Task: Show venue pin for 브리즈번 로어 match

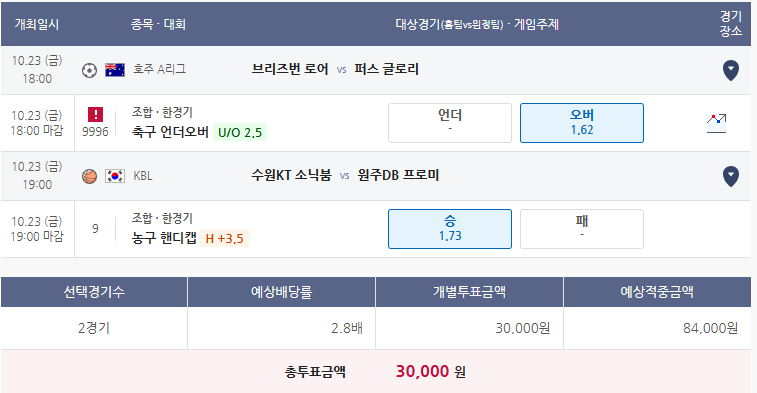Action: tap(730, 70)
